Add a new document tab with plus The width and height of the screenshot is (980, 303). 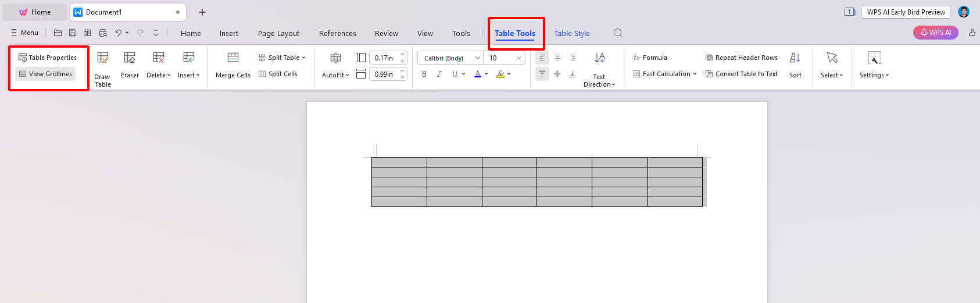pos(202,12)
